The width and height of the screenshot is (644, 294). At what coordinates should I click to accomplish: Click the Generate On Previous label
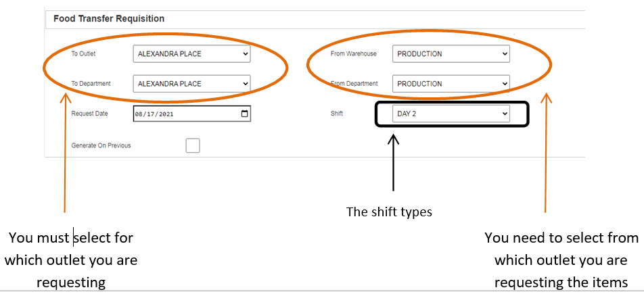(x=101, y=145)
